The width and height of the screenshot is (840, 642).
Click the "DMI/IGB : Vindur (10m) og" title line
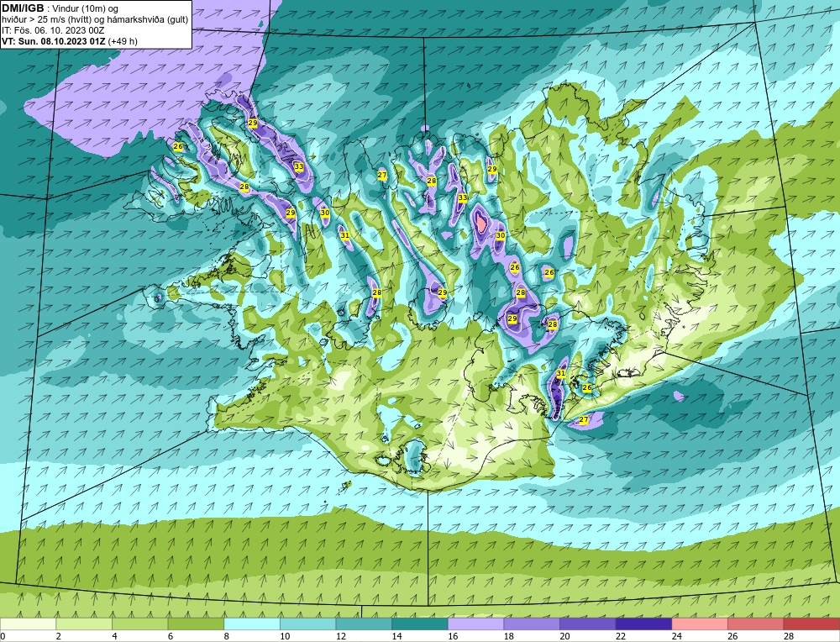(x=60, y=8)
